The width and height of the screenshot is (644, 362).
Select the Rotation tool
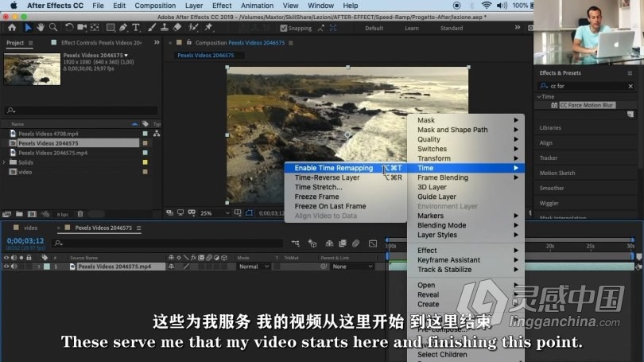coord(69,28)
